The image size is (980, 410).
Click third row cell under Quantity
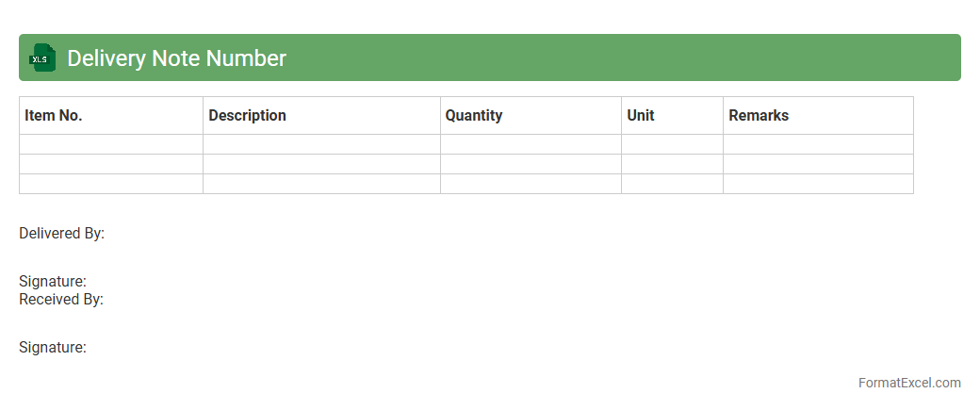pos(531,184)
